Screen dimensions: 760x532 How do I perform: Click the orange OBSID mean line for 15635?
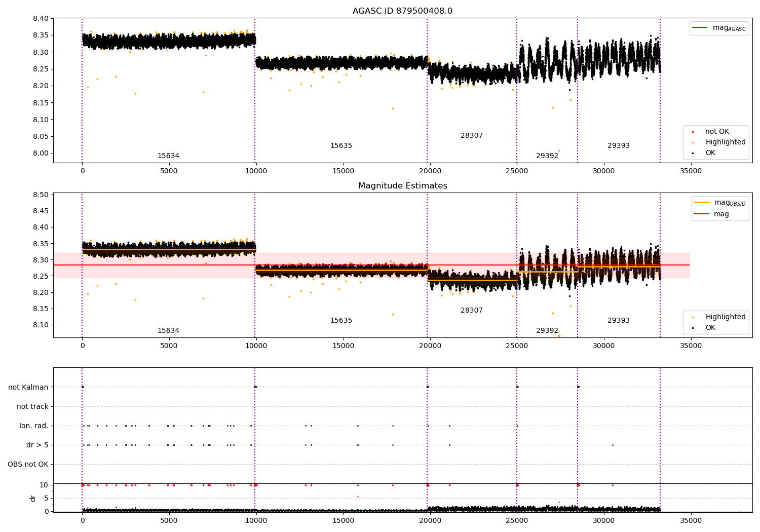click(341, 270)
